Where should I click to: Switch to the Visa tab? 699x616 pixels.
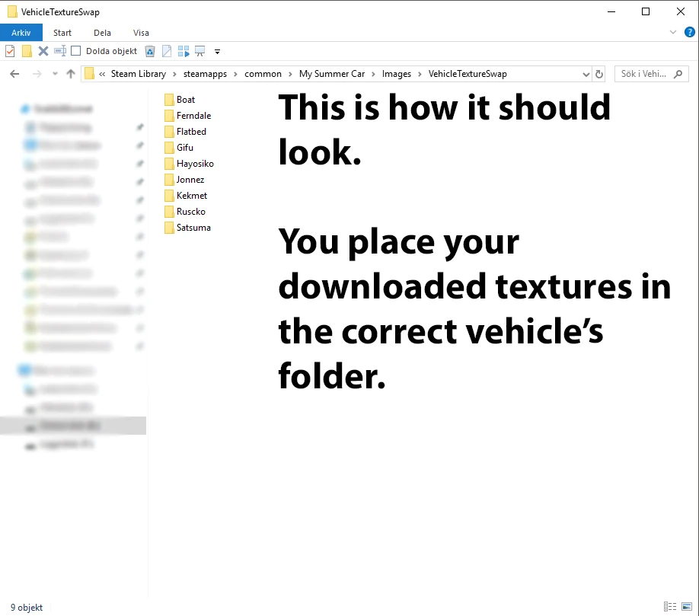pyautogui.click(x=141, y=33)
